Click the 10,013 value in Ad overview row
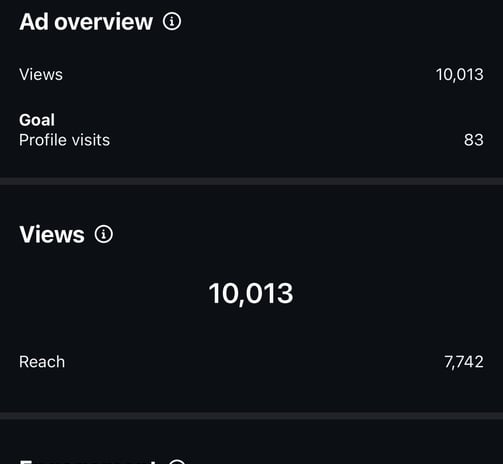503x464 pixels. 460,75
